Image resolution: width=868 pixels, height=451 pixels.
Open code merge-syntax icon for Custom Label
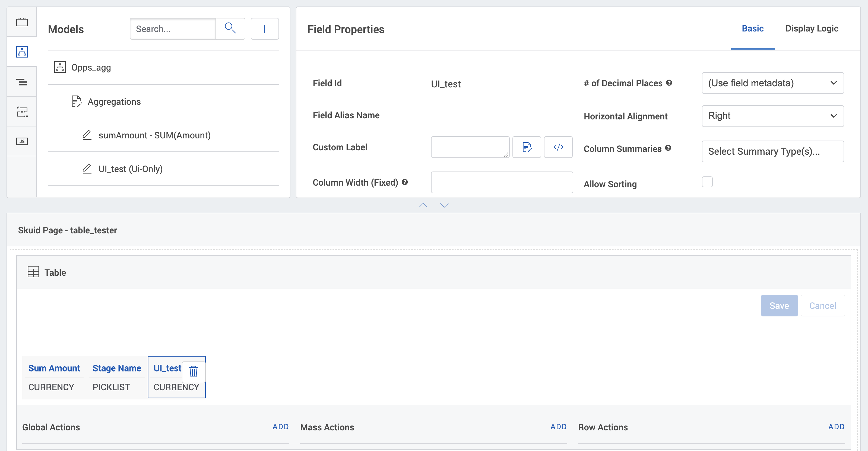(558, 147)
